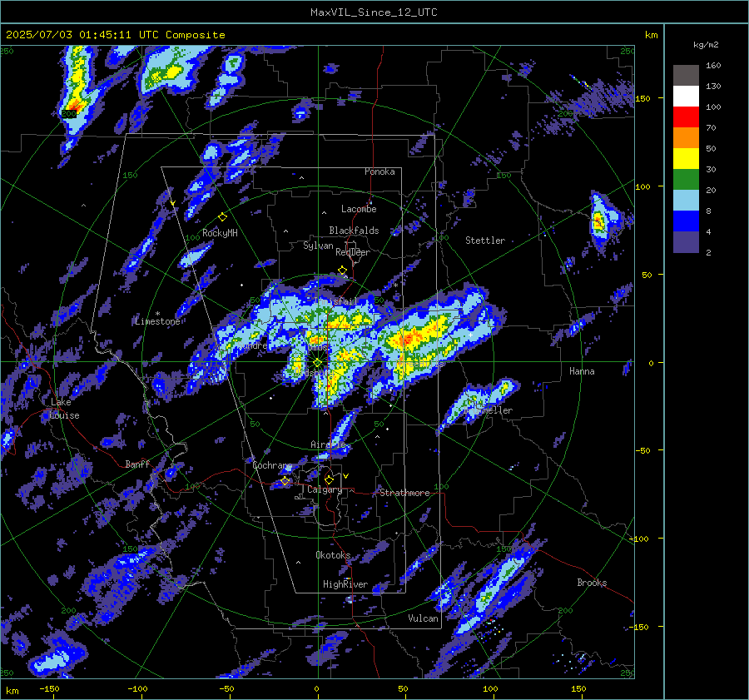This screenshot has height=700, width=749.
Task: Click the Limestone location label
Action: point(157,321)
